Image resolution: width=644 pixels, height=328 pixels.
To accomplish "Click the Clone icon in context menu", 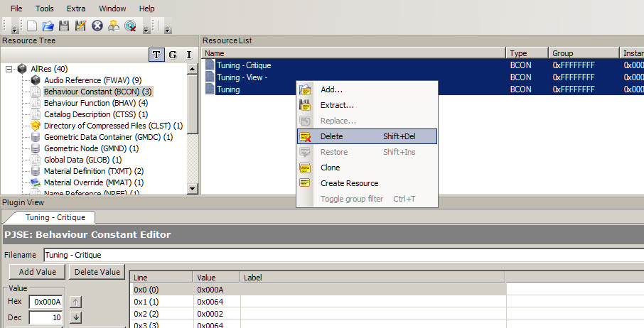I will [306, 168].
